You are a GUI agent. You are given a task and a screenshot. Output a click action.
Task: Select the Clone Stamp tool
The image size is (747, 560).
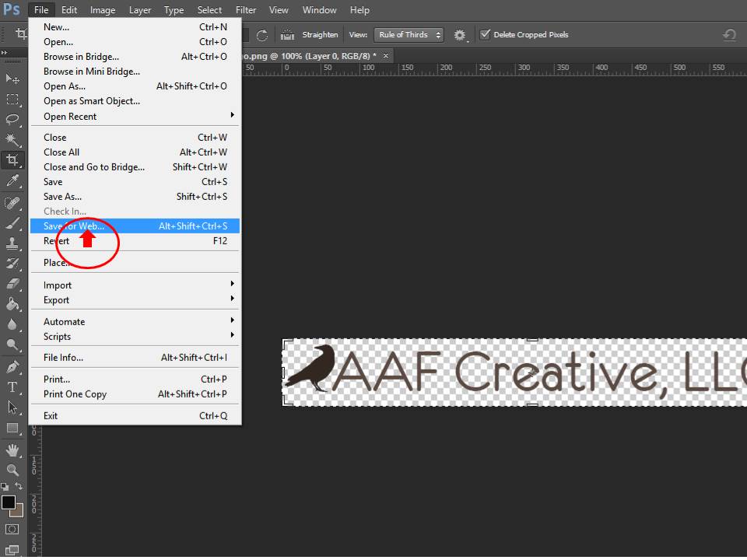pyautogui.click(x=12, y=243)
